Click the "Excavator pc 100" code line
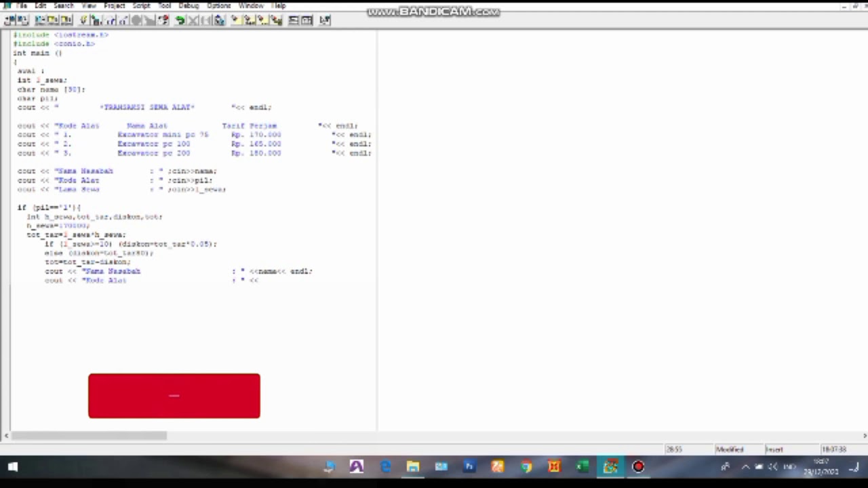The height and width of the screenshot is (488, 868). click(195, 144)
